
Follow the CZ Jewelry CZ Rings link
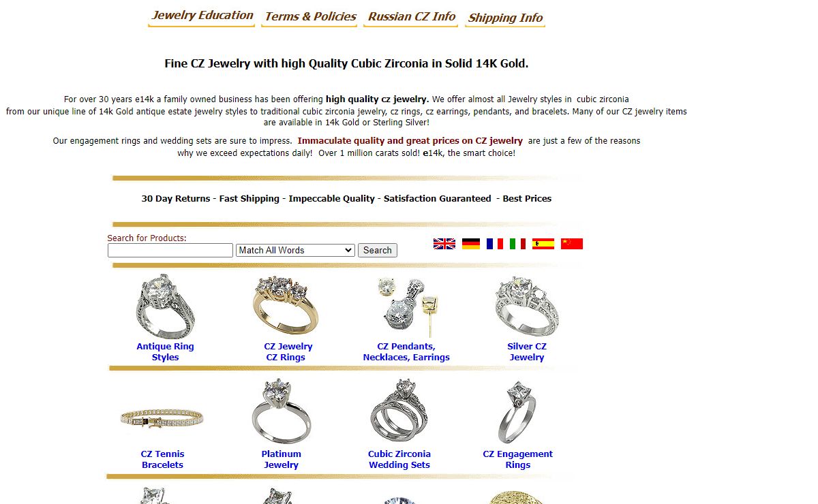[288, 352]
